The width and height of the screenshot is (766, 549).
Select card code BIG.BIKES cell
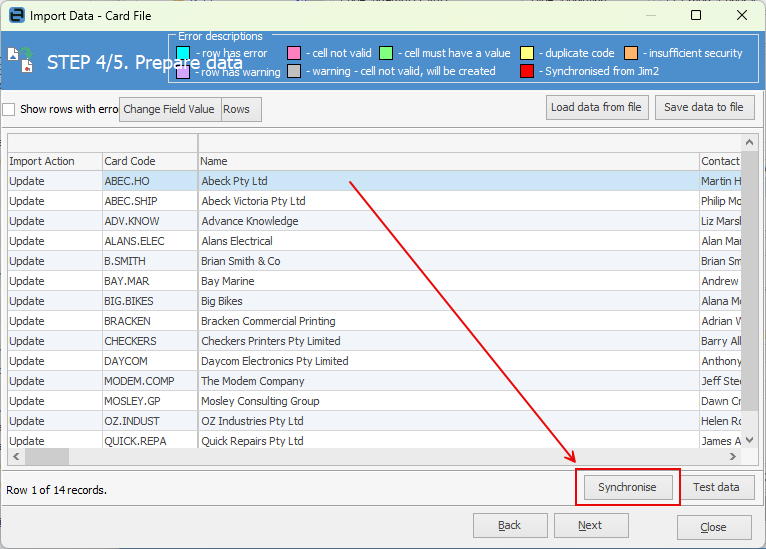coord(149,301)
